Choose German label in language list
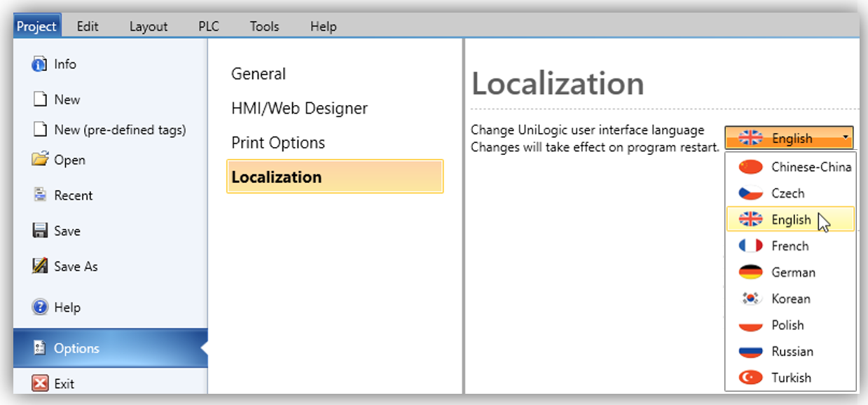The height and width of the screenshot is (405, 868). 794,272
